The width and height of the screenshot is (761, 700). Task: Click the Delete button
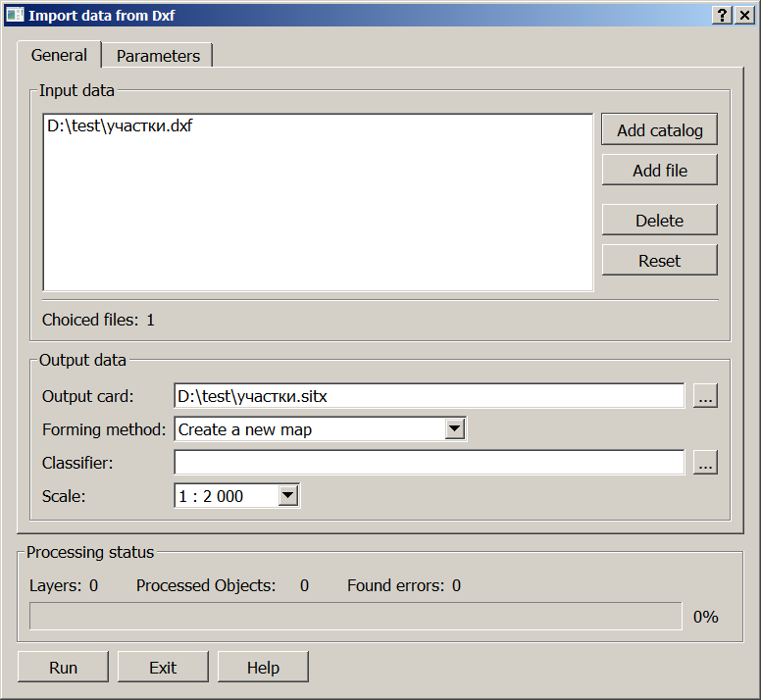tap(659, 221)
